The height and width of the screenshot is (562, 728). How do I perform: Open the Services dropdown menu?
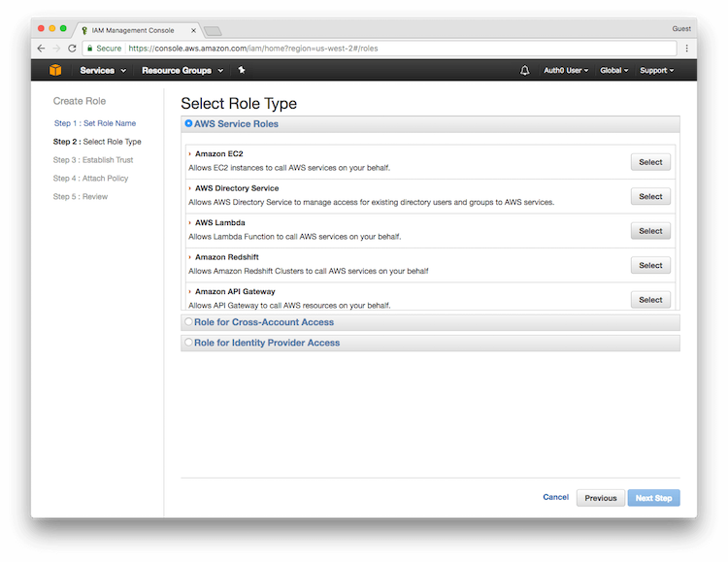tap(103, 70)
